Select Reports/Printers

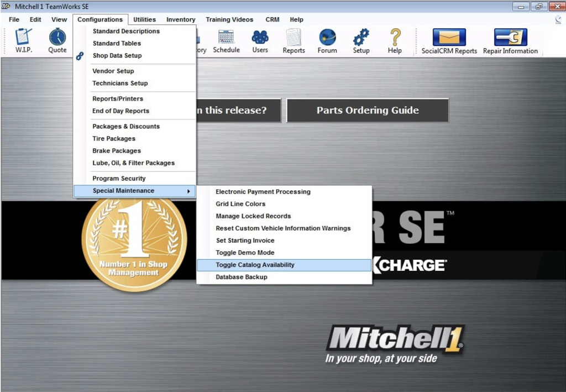[x=135, y=99]
